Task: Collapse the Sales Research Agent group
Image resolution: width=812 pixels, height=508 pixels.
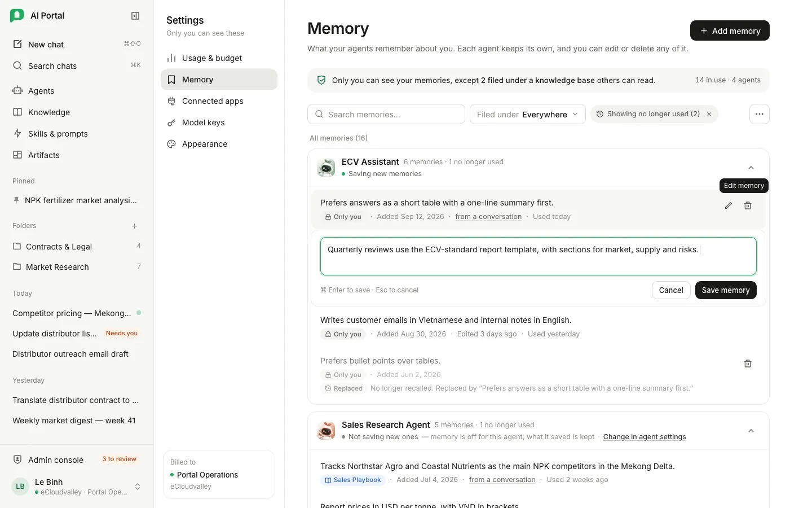Action: click(x=751, y=431)
